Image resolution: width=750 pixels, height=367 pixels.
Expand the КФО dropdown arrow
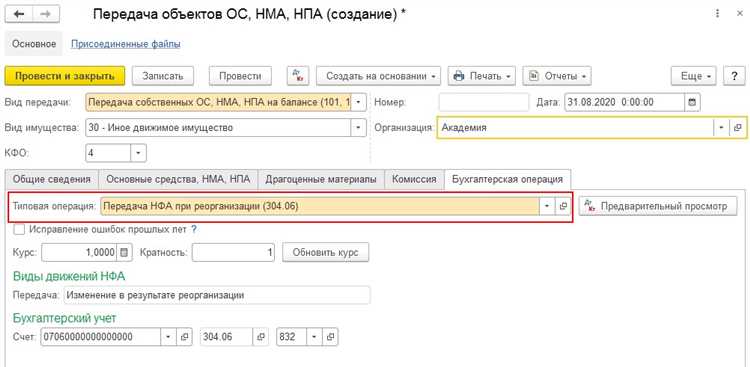click(138, 154)
